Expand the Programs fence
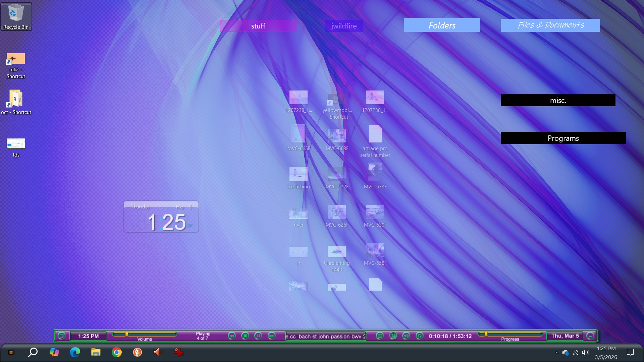Image resolution: width=644 pixels, height=362 pixels. click(x=563, y=138)
